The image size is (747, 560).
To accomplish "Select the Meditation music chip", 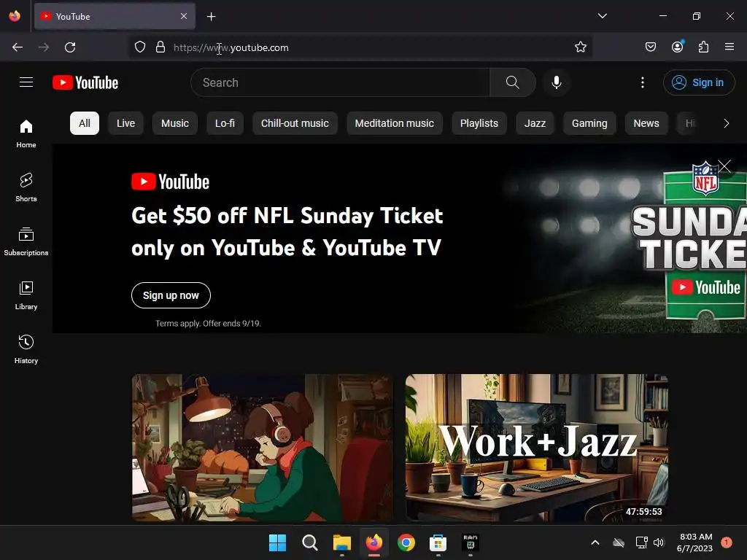I will pyautogui.click(x=395, y=123).
